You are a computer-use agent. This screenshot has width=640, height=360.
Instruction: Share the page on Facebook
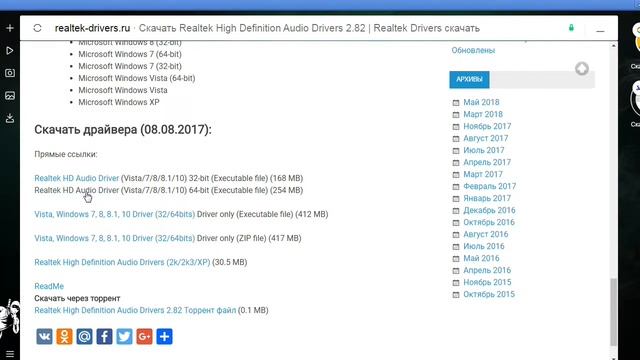[x=104, y=337]
